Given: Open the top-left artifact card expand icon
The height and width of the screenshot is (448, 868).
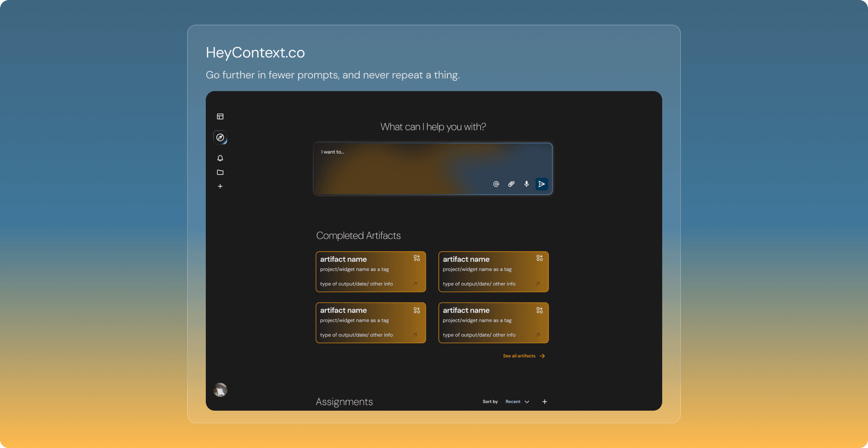Looking at the screenshot, I should (417, 258).
